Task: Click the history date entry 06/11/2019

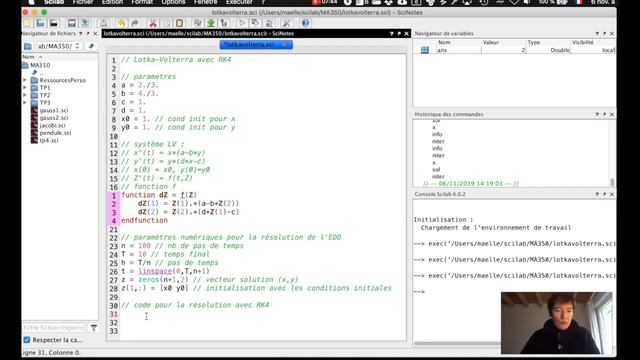Action: 471,184
